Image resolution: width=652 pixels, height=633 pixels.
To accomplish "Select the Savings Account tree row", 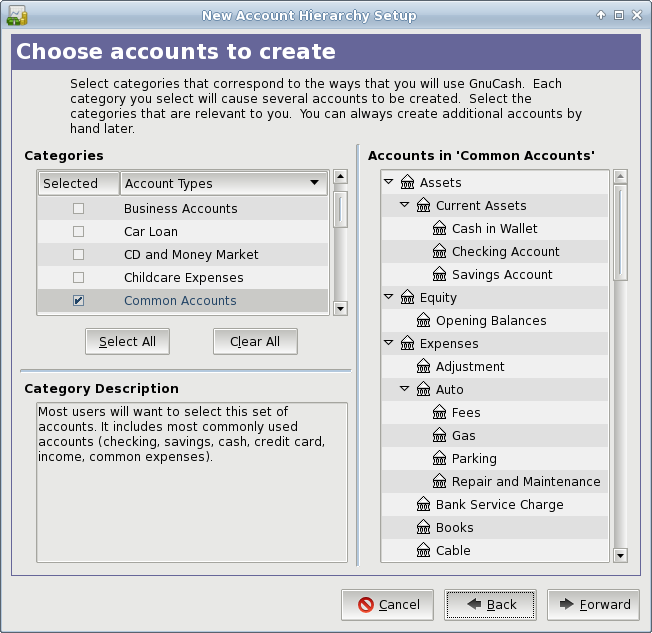I will point(495,274).
